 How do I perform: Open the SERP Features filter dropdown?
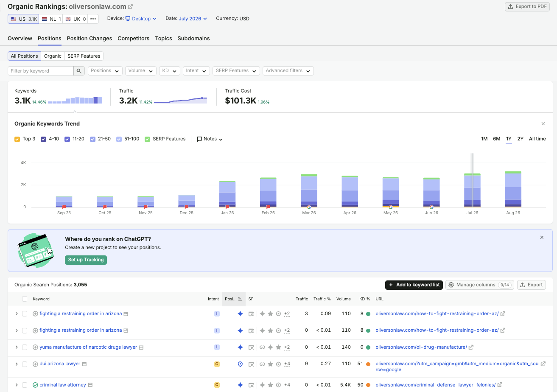click(236, 71)
